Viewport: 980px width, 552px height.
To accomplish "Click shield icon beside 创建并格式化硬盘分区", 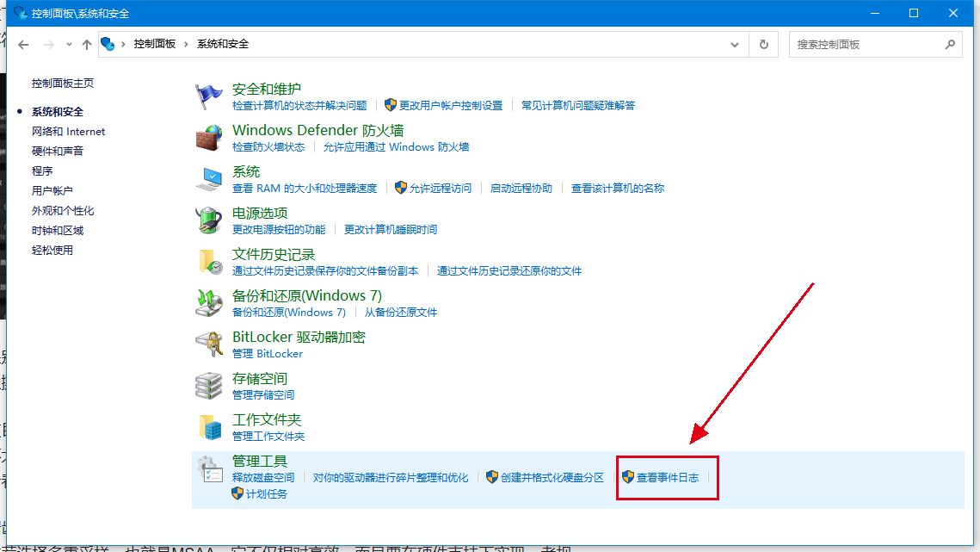I will 492,477.
